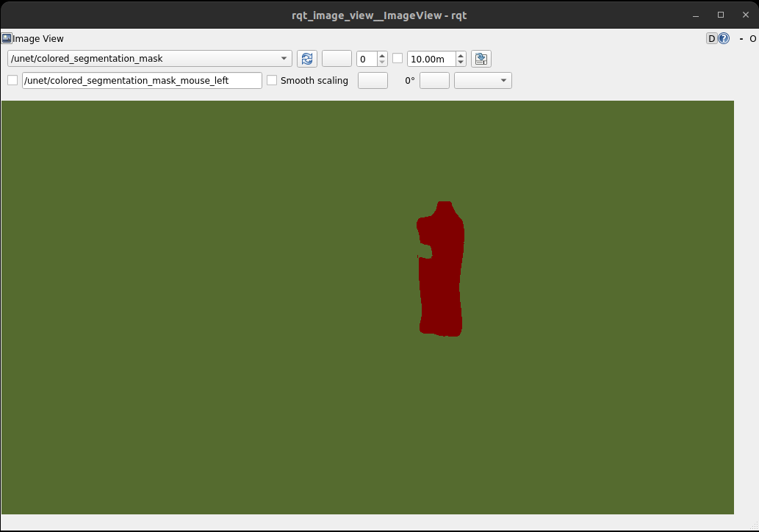This screenshot has width=759, height=532.
Task: Increase the 10.00m depth value stepper
Action: coord(460,55)
